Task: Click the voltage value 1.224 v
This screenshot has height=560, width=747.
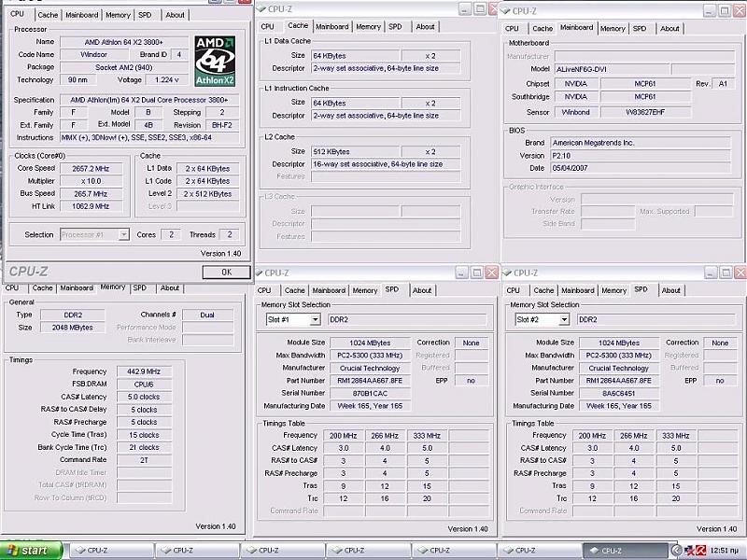Action: point(167,79)
